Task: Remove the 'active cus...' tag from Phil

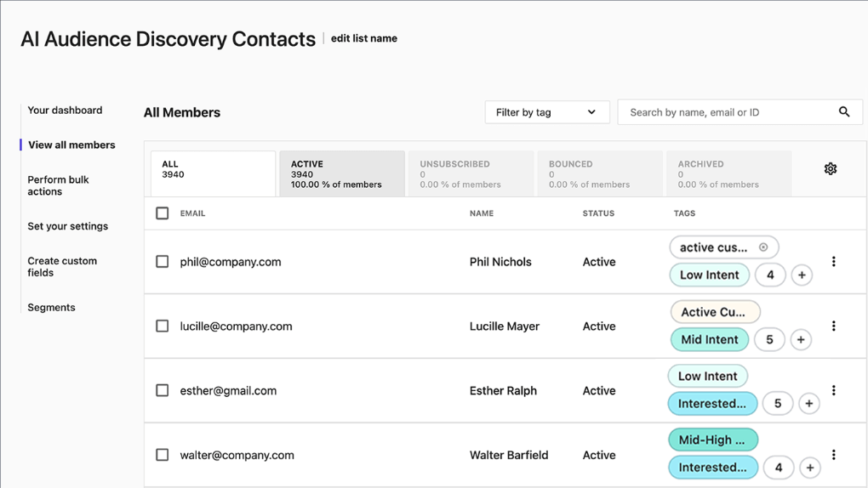Action: (763, 247)
